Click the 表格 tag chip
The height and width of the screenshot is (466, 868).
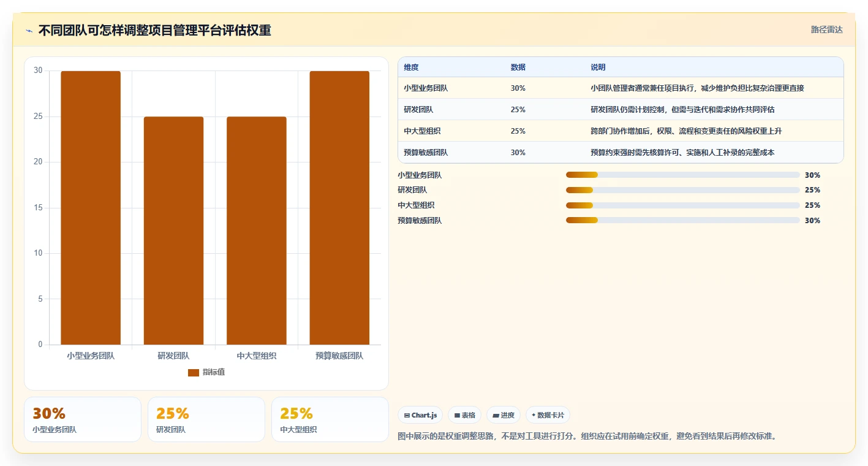465,415
